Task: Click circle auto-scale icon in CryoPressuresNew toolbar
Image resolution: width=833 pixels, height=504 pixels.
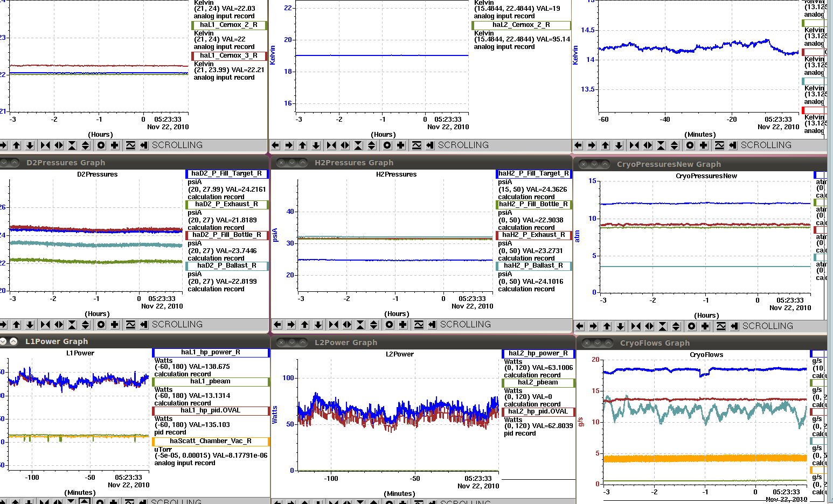Action: (692, 326)
